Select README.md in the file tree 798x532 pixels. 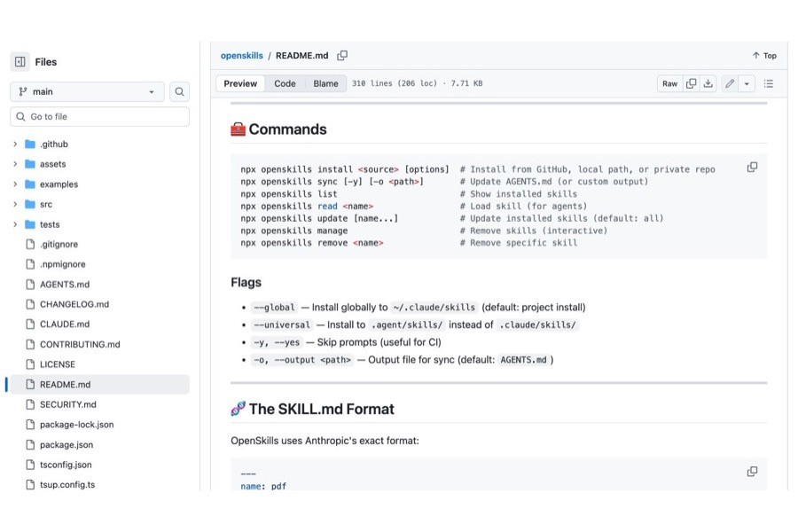pos(99,384)
